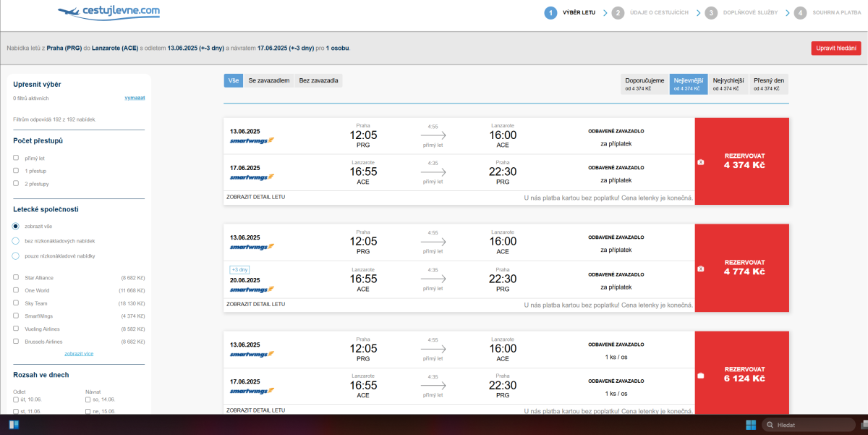Viewport: 868px width, 435px height.
Task: Select "pouze nízkonákladové nabídky" radio option
Action: click(x=16, y=255)
